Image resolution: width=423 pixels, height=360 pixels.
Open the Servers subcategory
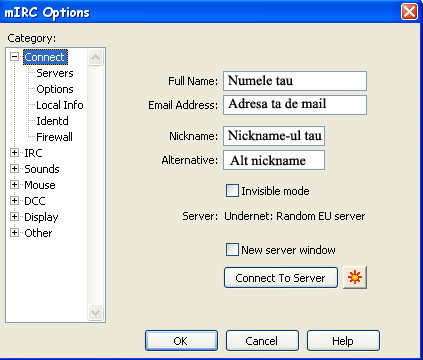tap(55, 73)
